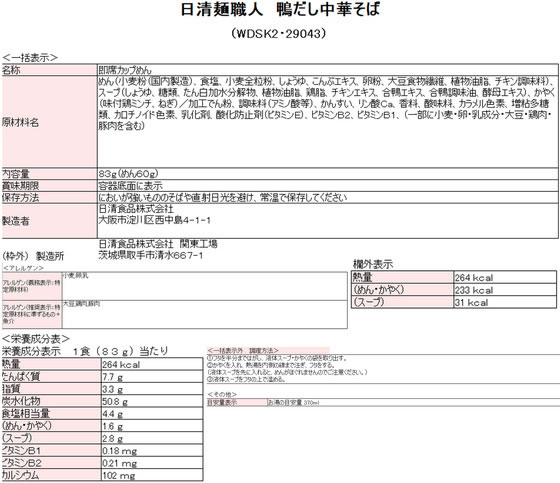Screen dimensions: 560x483
Task: Select the product code WDSK2・29043
Action: (x=279, y=34)
